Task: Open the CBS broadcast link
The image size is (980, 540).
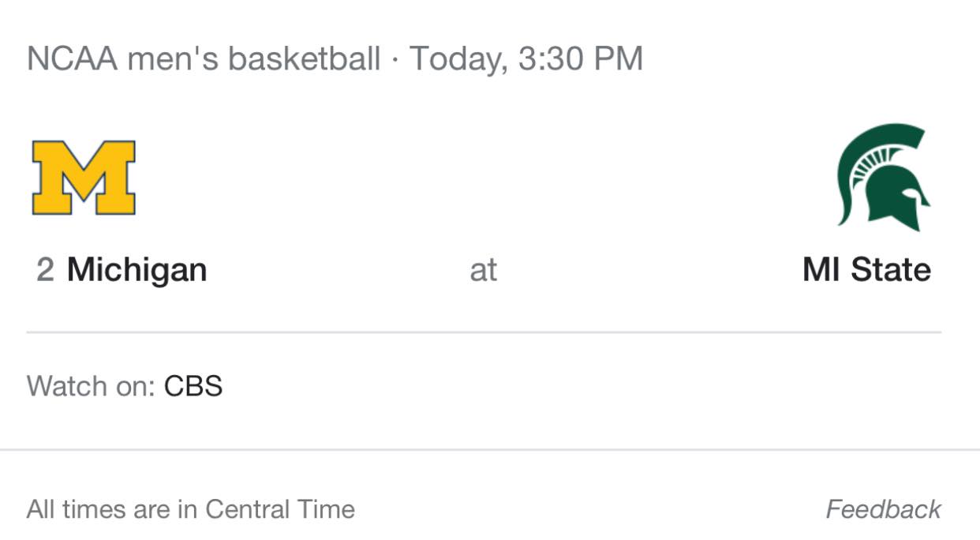Action: [193, 386]
